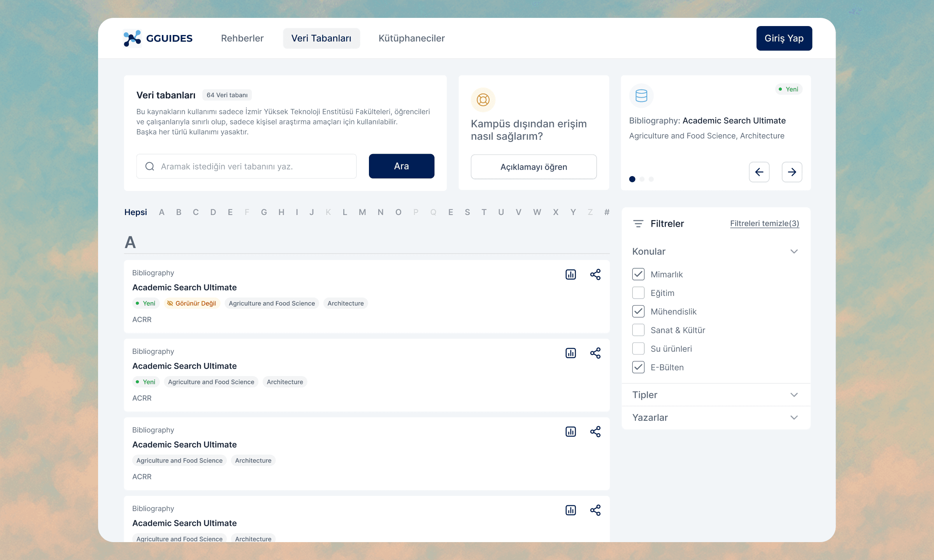Image resolution: width=934 pixels, height=560 pixels.
Task: Click the GGUIDES logo icon
Action: (x=132, y=38)
